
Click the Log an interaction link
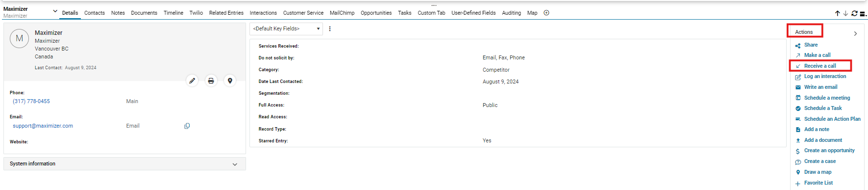[825, 76]
